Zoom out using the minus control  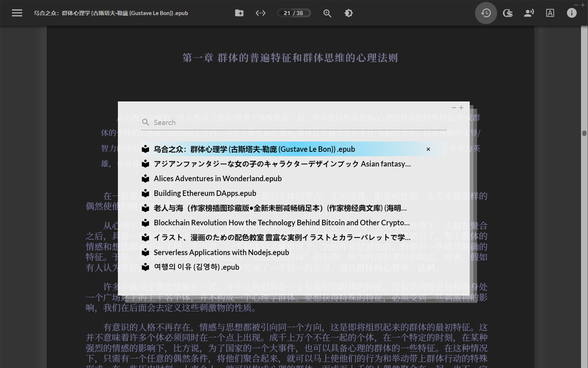(453, 108)
